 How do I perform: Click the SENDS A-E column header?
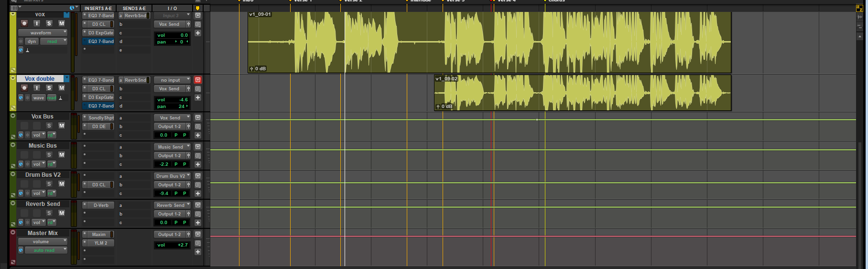click(134, 8)
